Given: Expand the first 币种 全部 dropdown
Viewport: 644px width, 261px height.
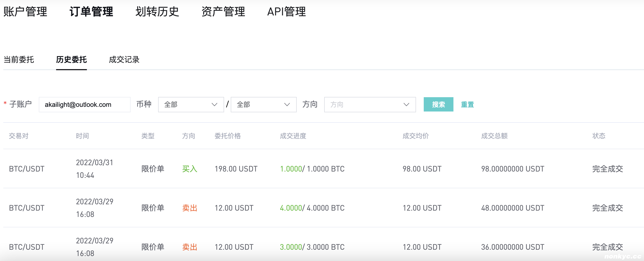Looking at the screenshot, I should point(191,105).
